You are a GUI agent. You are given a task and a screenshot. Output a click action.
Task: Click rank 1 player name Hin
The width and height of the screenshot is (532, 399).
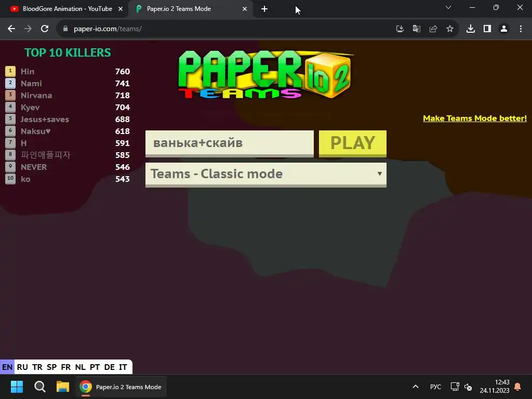pos(28,72)
